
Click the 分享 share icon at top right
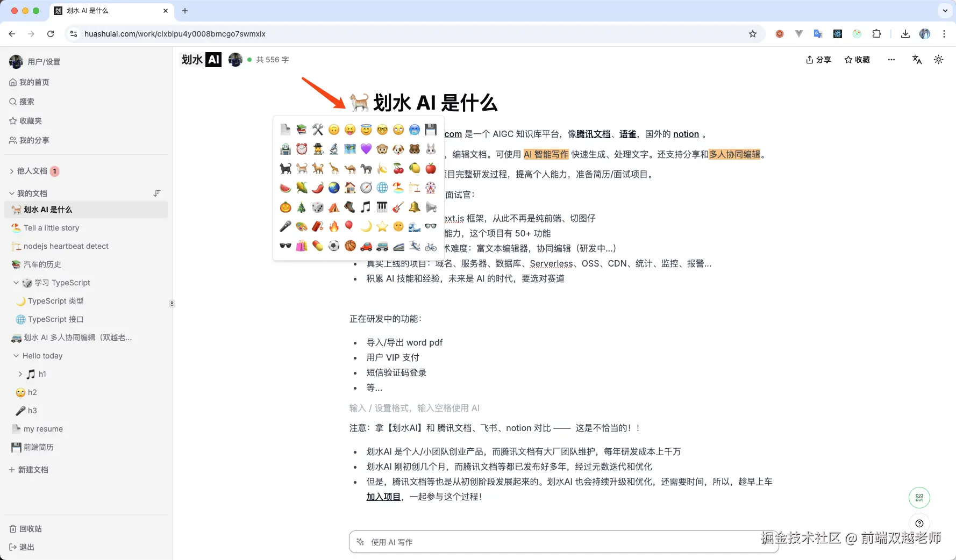[818, 60]
